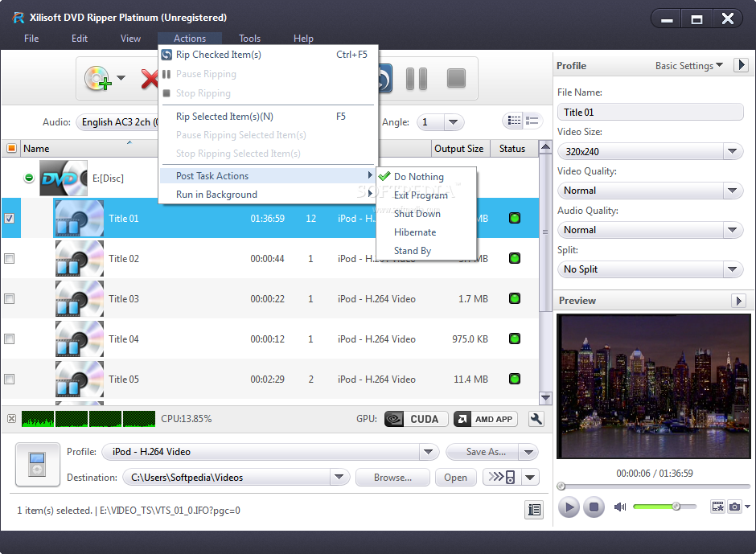Screen dimensions: 756x554
Task: Click the Stop ripping toolbar icon
Action: 456,78
